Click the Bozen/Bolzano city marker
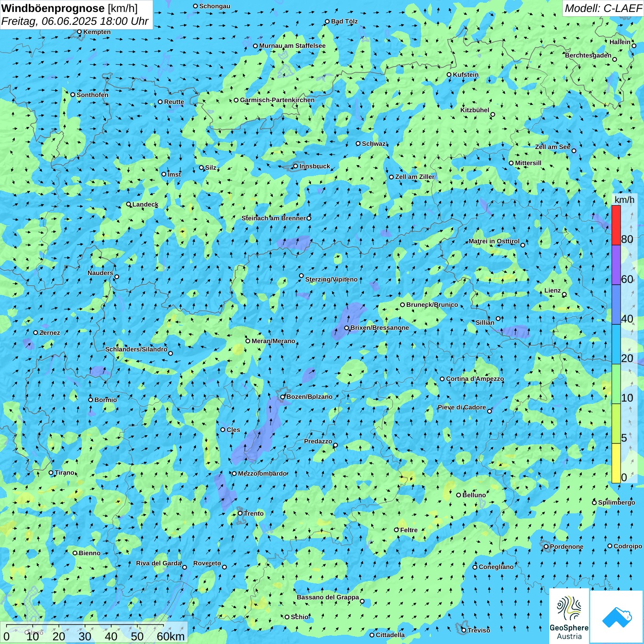 (x=282, y=397)
